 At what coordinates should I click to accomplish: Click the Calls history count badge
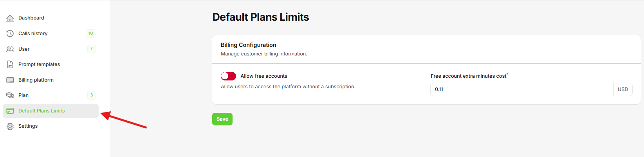91,34
